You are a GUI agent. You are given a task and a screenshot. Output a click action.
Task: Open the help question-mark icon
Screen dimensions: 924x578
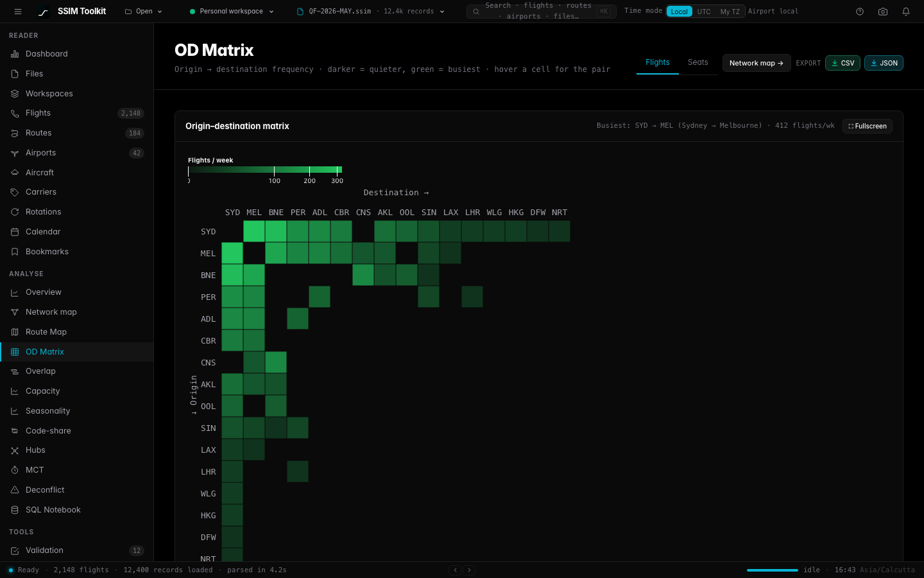coord(860,12)
